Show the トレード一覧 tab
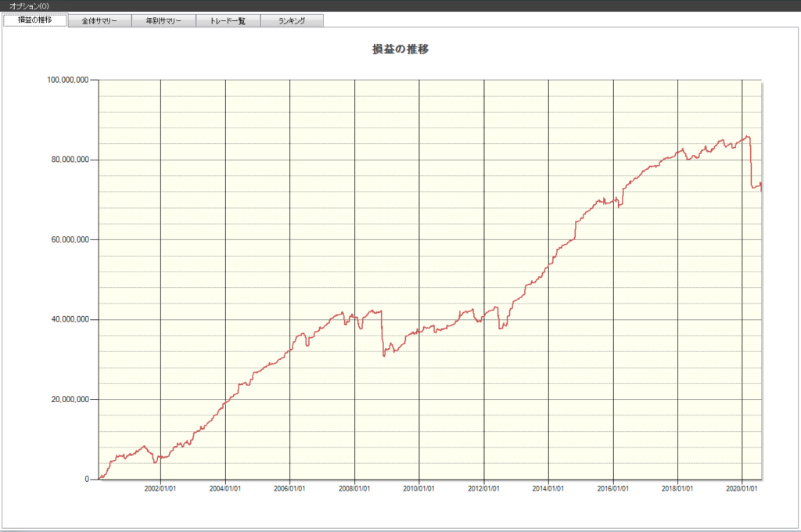Screen dimensions: 801x532 [x=228, y=21]
